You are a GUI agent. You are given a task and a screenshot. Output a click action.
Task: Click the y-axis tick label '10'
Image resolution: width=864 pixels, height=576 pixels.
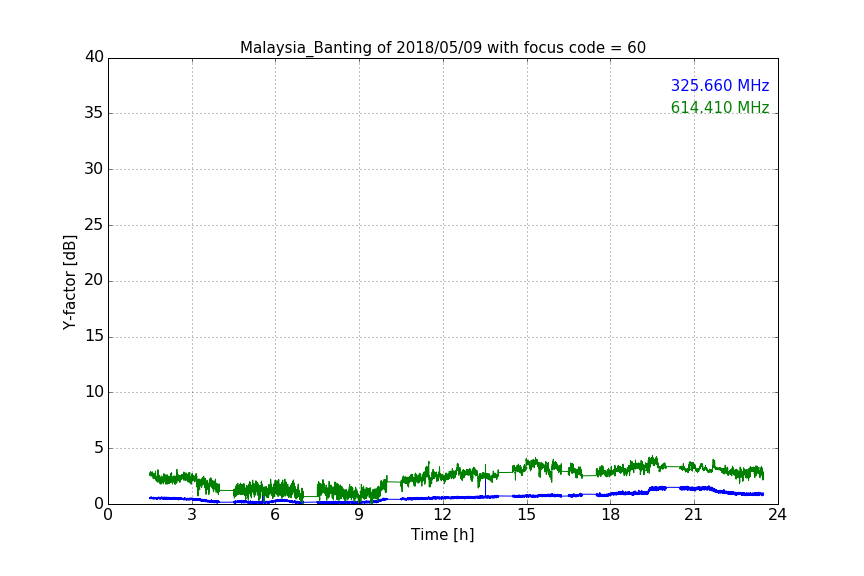click(x=94, y=392)
